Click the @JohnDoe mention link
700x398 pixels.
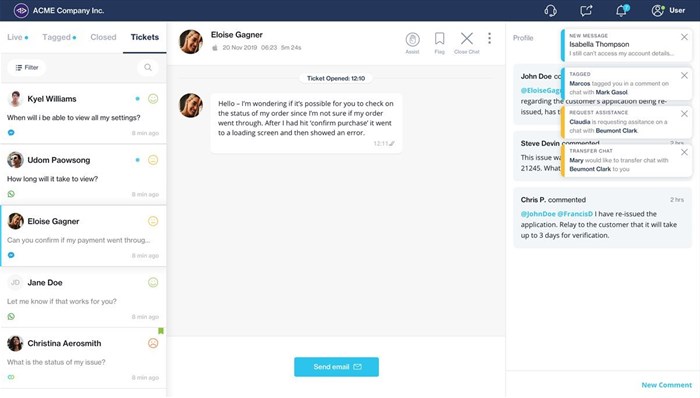pyautogui.click(x=538, y=214)
